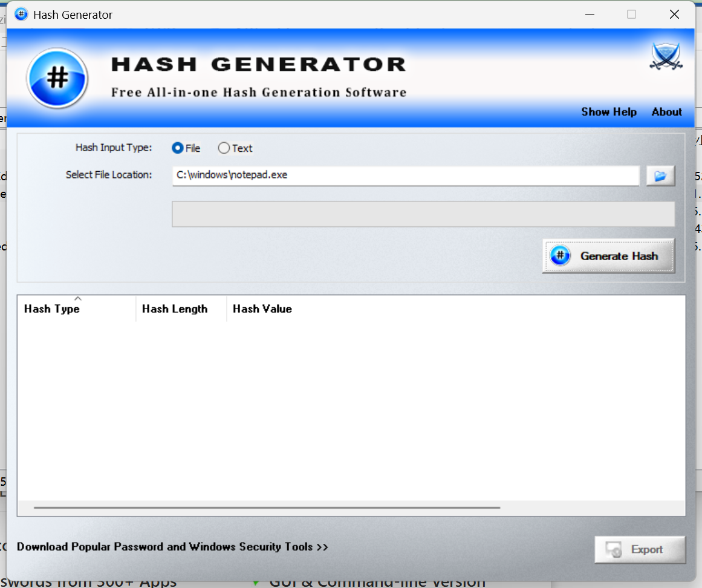Open the Show Help menu
Viewport: 702px width, 588px height.
pos(609,112)
